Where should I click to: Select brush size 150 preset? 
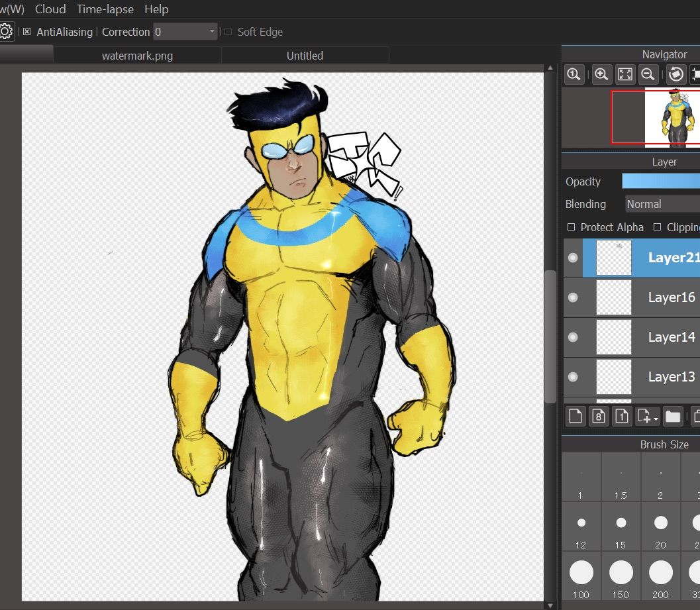621,576
